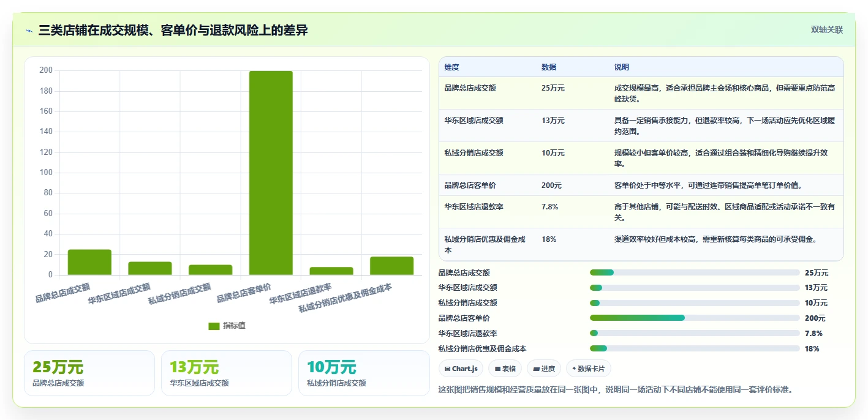
Task: Click the description starting 成交规模最高
Action: pyautogui.click(x=725, y=94)
